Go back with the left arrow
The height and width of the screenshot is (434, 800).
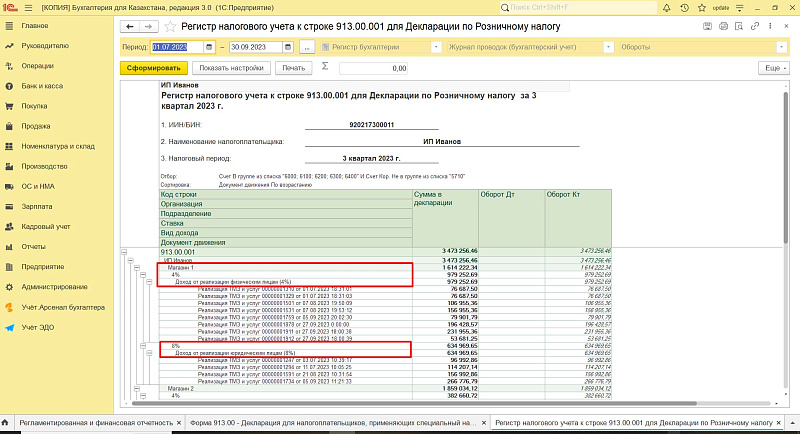pos(129,24)
